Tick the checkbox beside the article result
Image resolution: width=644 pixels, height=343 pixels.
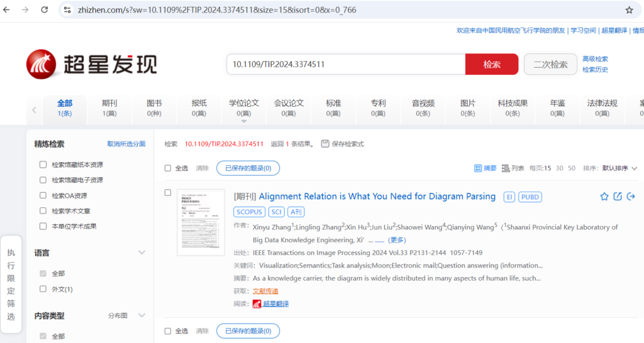click(168, 193)
